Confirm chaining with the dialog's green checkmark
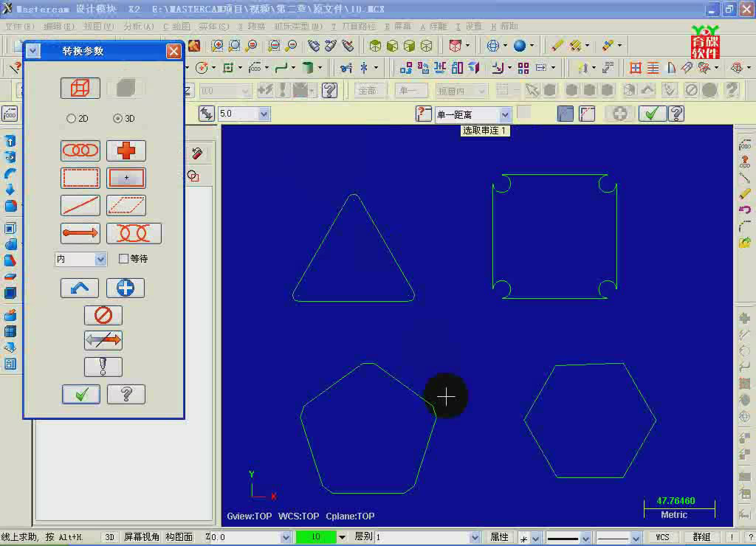 (x=81, y=394)
